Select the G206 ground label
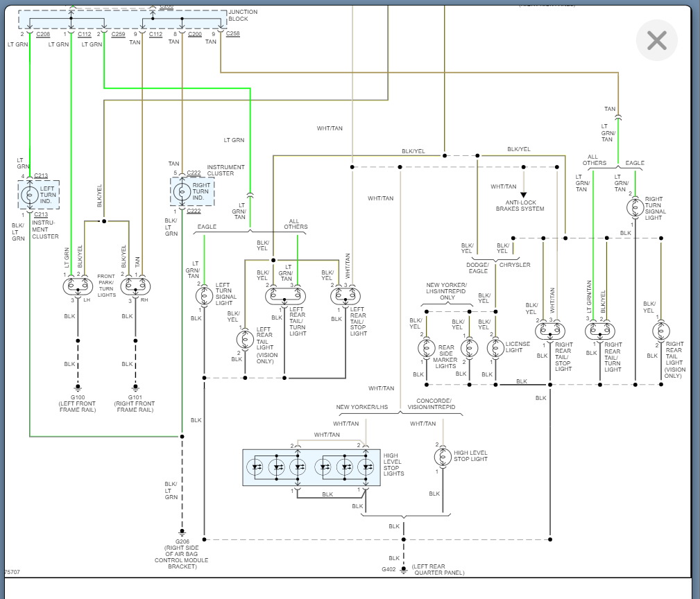700x599 pixels. coord(182,541)
